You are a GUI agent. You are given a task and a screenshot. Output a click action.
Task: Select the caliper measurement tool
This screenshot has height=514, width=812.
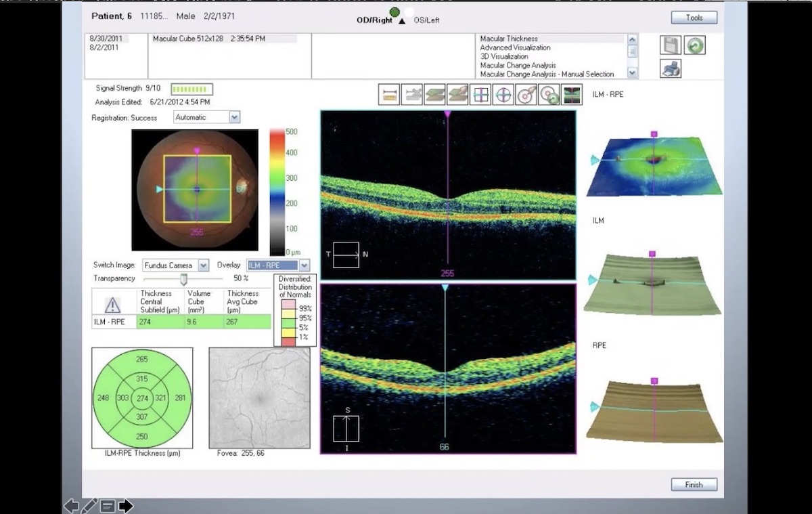tap(389, 94)
